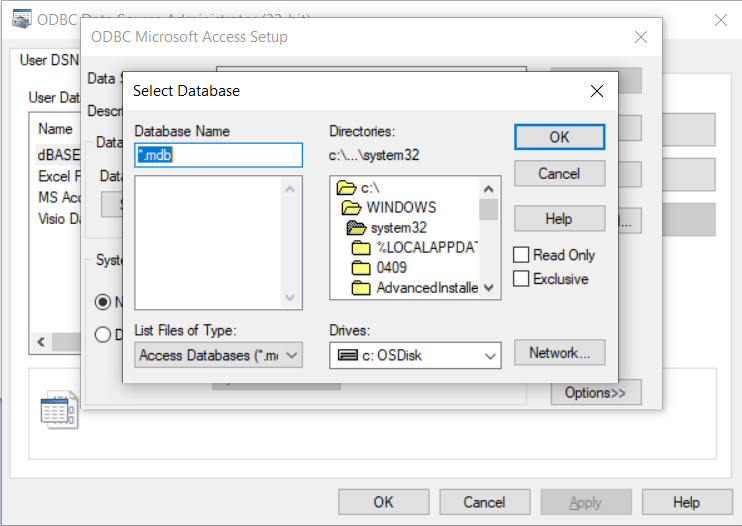Open the List Files of Type dropdown
The width and height of the screenshot is (742, 526).
tap(218, 355)
